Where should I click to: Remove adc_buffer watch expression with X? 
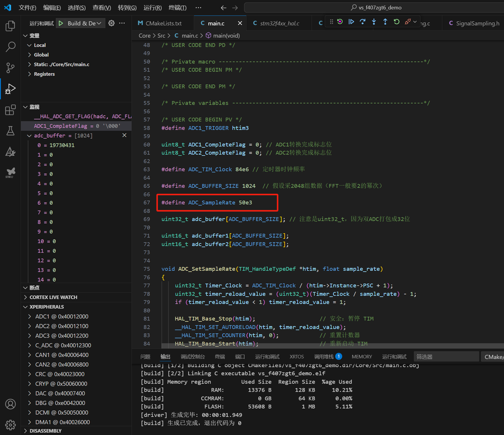[x=125, y=136]
